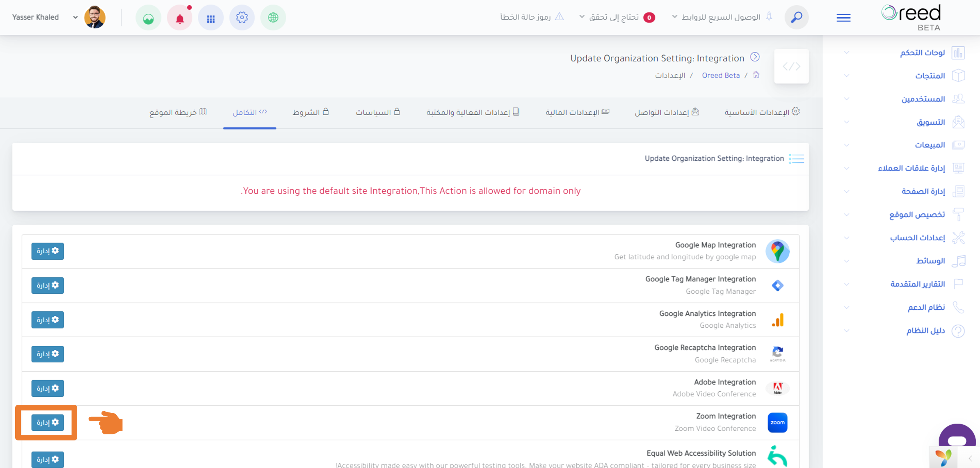Switch to the الإعدادات الأساسية tab
This screenshot has width=980, height=468.
pos(762,112)
